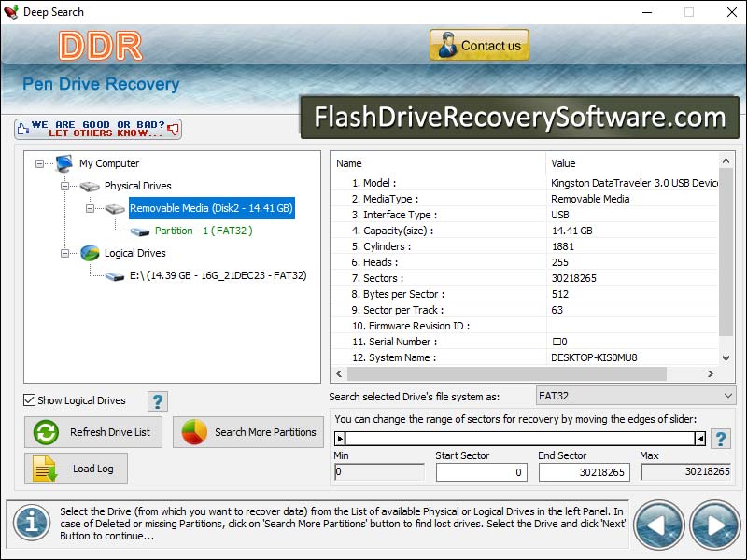Select the '3. Interface Type :' row
This screenshot has height=560, width=747.
click(525, 215)
